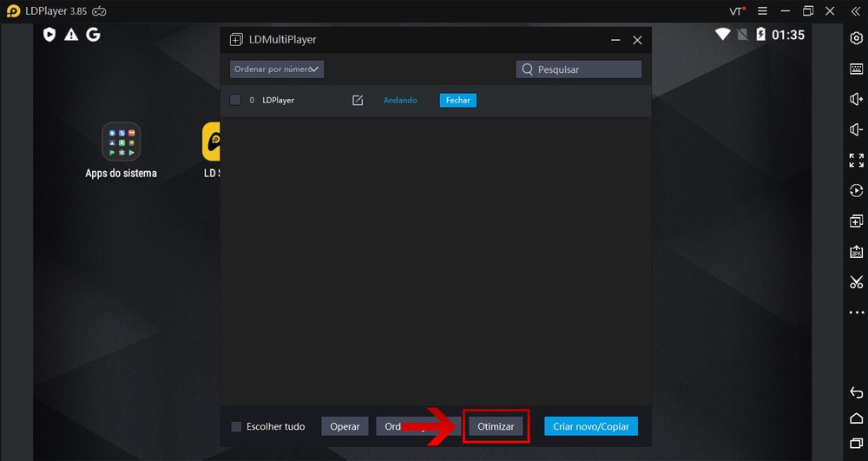
Task: Edit the LDPlayer instance name
Action: [358, 100]
